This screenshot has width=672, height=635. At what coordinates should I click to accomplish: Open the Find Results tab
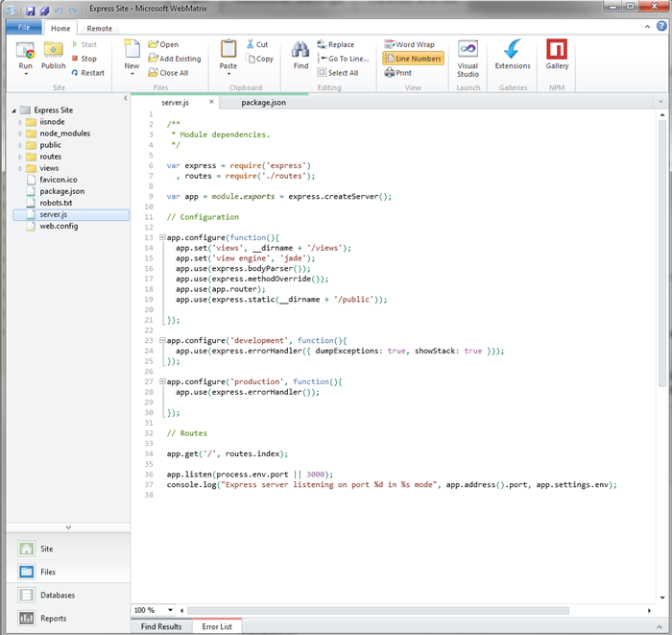161,626
